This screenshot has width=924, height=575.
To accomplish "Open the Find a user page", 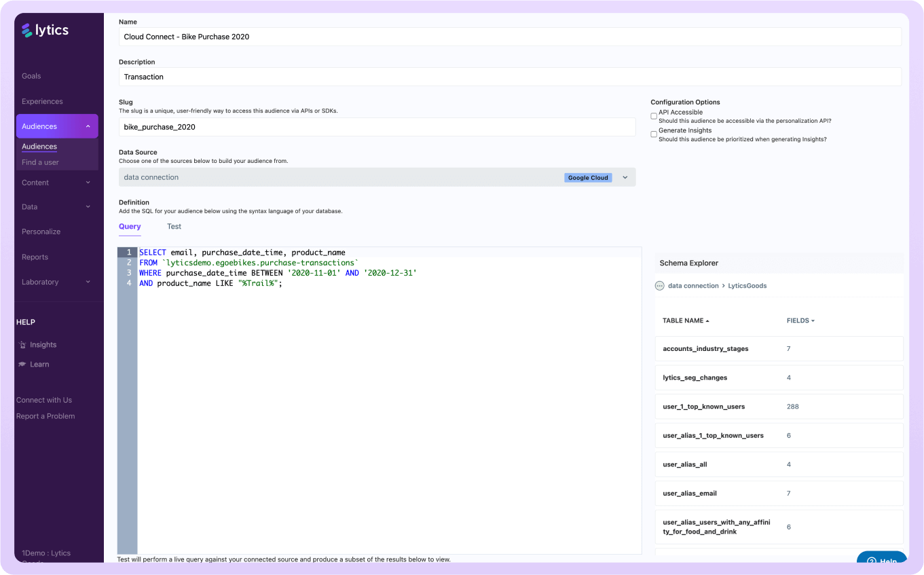I will pyautogui.click(x=40, y=162).
